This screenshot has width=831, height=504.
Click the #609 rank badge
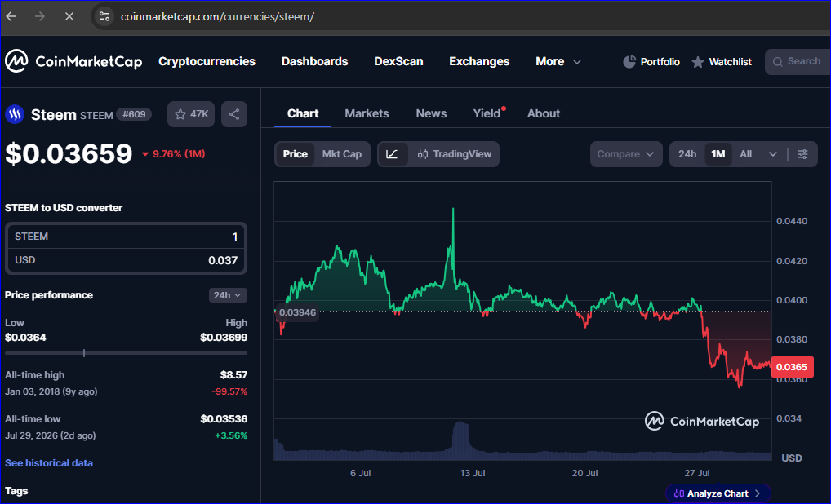[x=134, y=114]
